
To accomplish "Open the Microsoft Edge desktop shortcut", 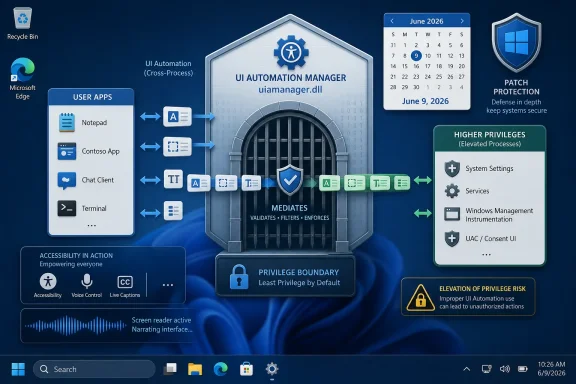I will pos(23,70).
